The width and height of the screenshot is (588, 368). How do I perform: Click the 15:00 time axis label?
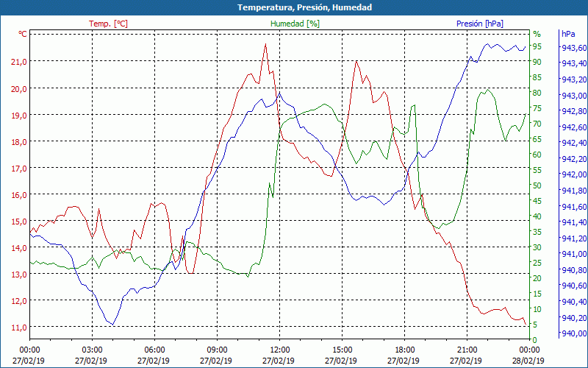click(x=342, y=350)
